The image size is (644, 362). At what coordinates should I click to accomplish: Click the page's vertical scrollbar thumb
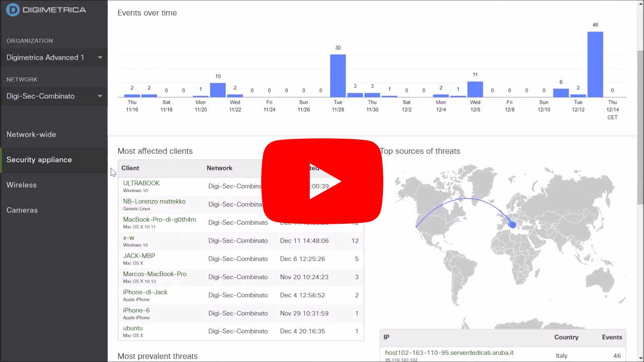pos(640,126)
